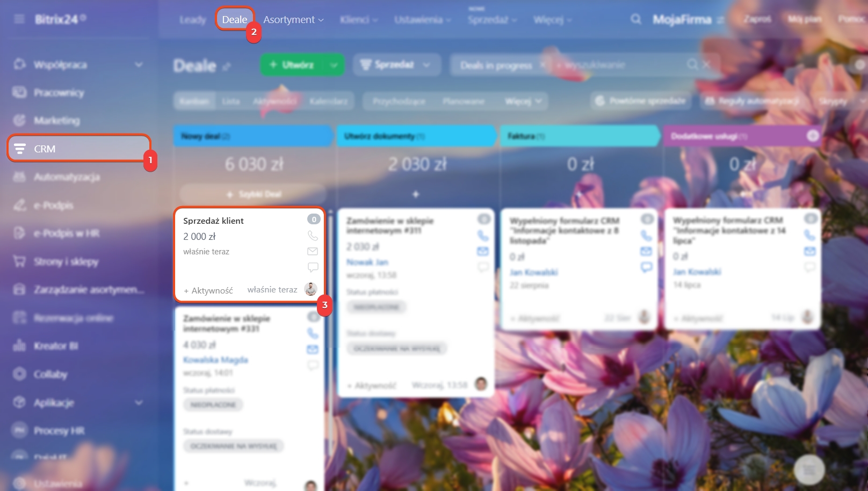Expand the Więcej menu in the top bar
Image resolution: width=868 pixels, height=491 pixels.
tap(553, 19)
